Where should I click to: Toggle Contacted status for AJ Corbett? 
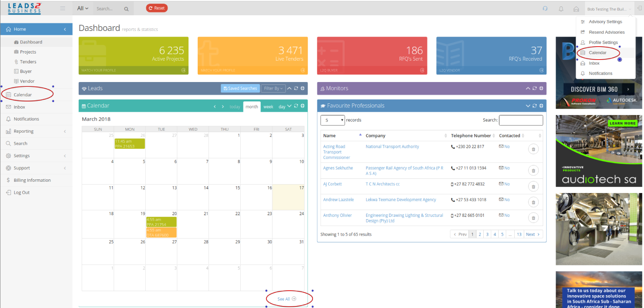504,184
